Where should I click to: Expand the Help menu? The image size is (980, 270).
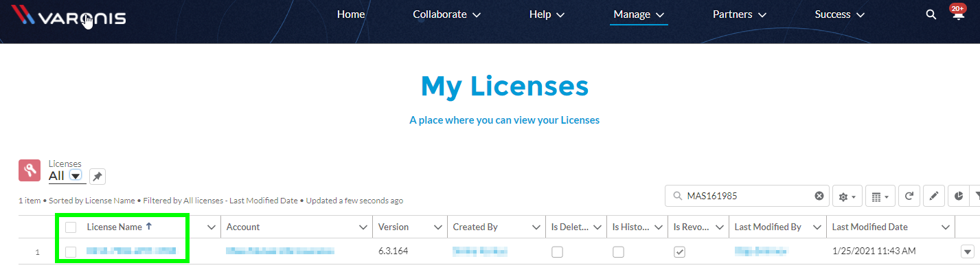547,14
